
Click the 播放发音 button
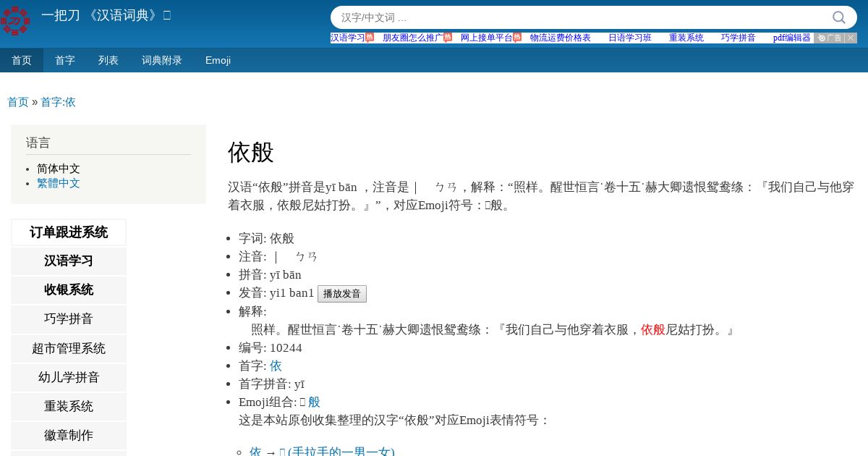[x=342, y=294]
